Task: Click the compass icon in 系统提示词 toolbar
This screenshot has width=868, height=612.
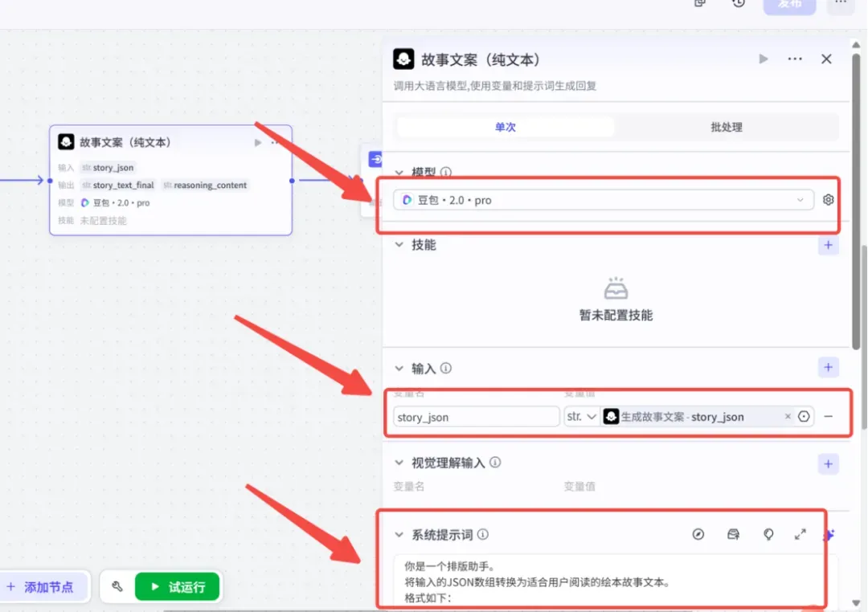Action: [x=698, y=534]
